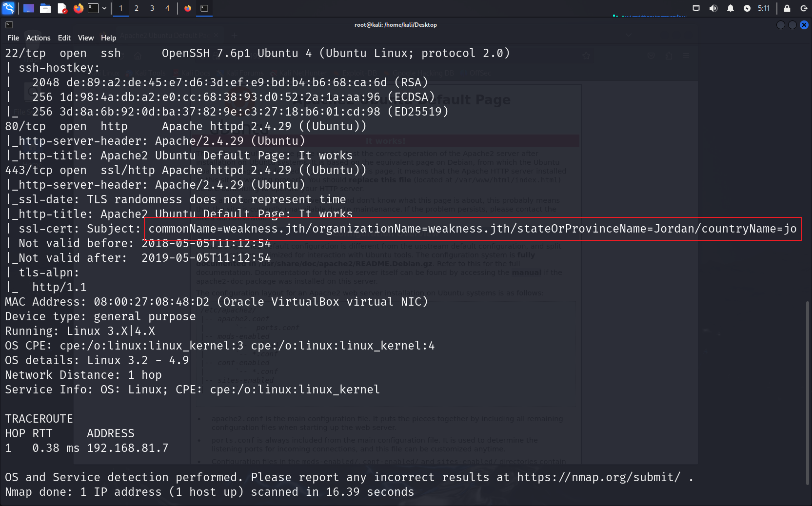Open the View menu

[86, 38]
